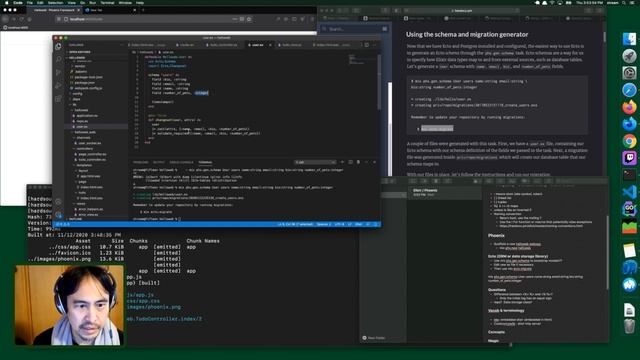Open 'Elixir / Phoenix' note in the notes list
Screen dimensions: 640x360
(x=444, y=192)
